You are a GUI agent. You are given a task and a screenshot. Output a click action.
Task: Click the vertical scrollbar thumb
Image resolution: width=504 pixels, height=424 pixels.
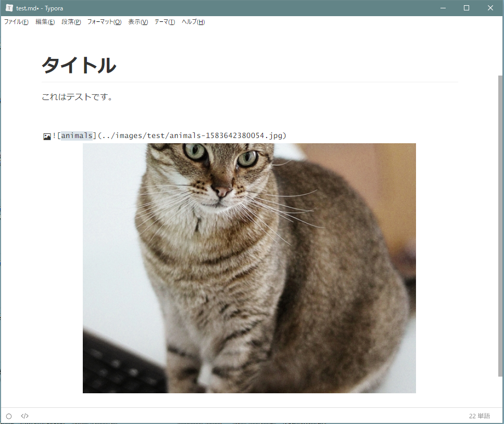500,226
